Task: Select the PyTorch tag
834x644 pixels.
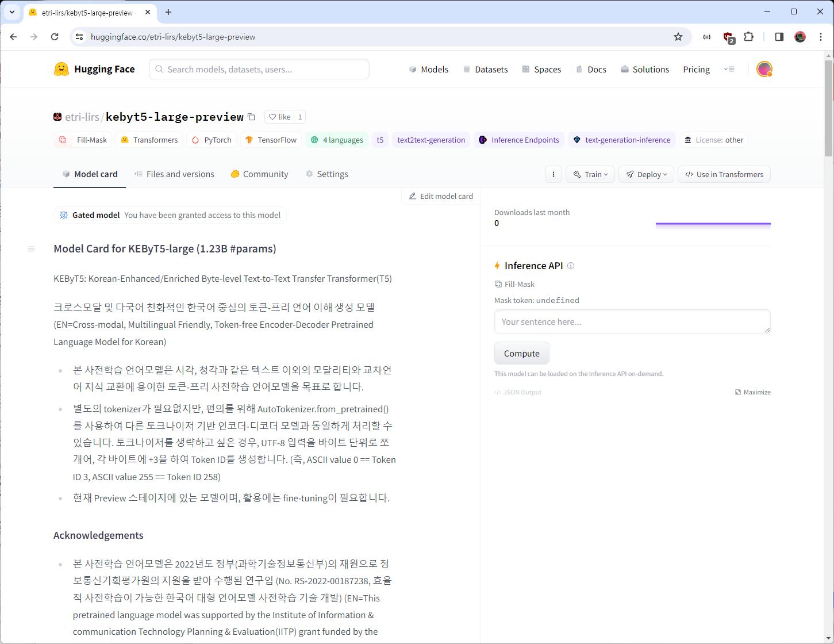Action: (x=212, y=140)
